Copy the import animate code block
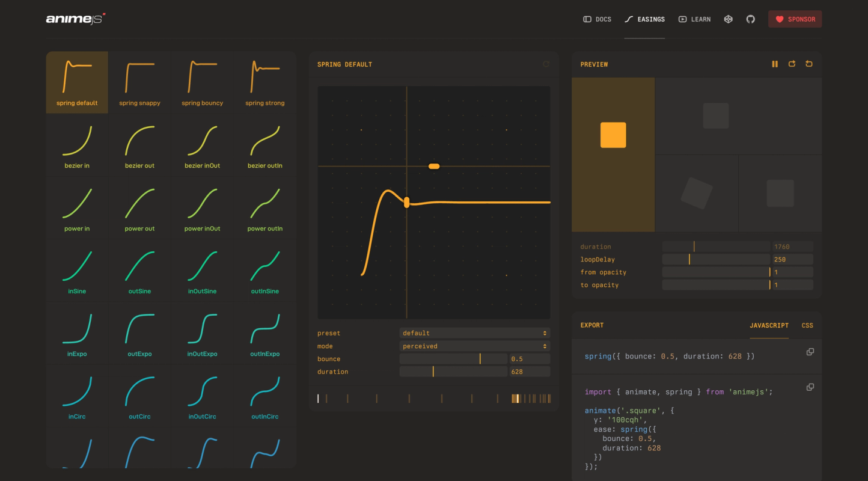This screenshot has width=868, height=481. 810,387
